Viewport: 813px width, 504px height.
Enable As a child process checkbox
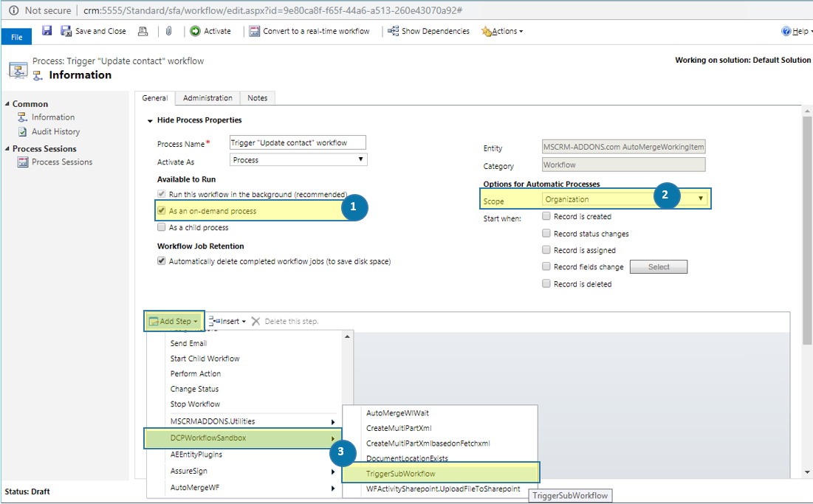click(161, 227)
